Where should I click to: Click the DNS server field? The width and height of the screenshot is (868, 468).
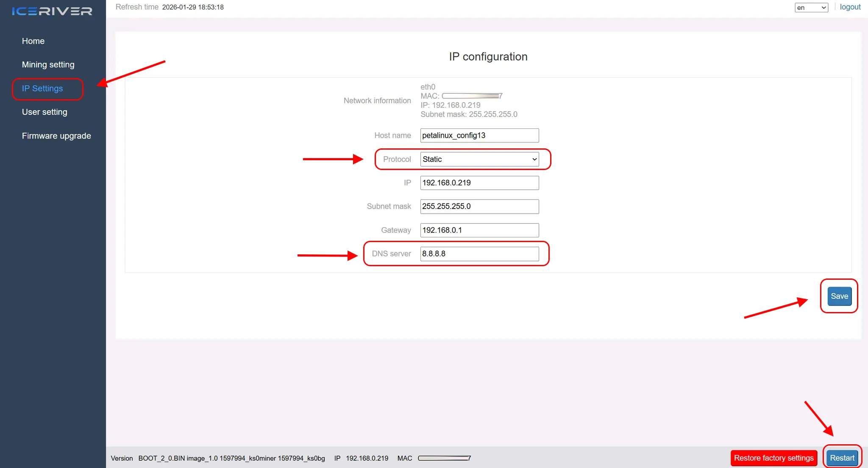[479, 253]
